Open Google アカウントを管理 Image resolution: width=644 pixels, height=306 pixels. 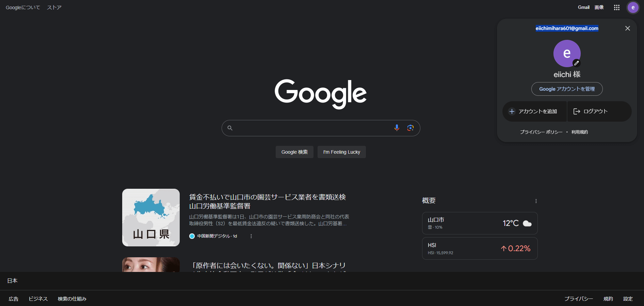coord(567,89)
